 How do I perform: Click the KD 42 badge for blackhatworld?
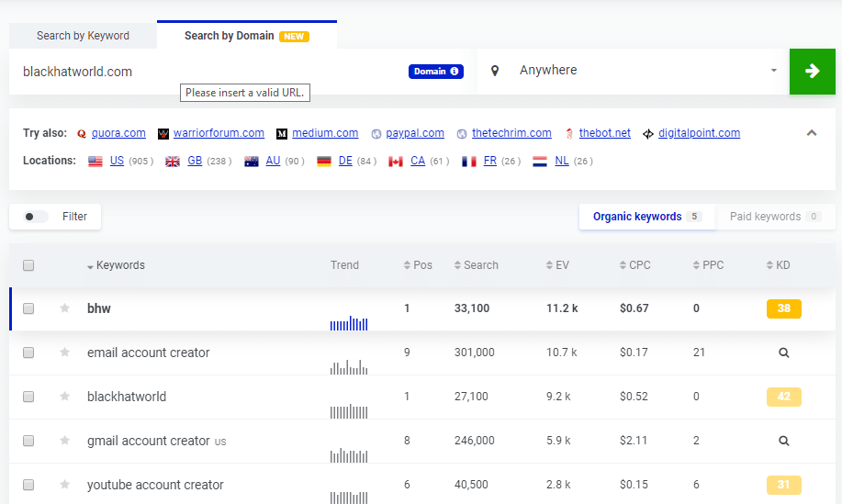[x=784, y=397]
